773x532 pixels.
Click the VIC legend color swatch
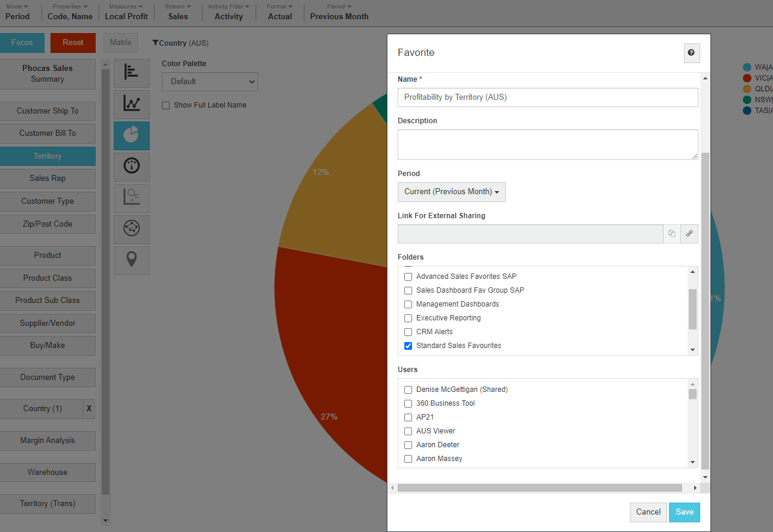click(x=747, y=78)
